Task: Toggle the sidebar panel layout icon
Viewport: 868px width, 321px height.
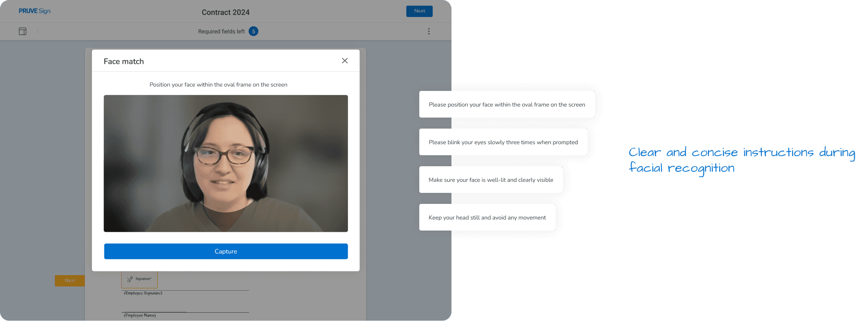Action: [23, 31]
